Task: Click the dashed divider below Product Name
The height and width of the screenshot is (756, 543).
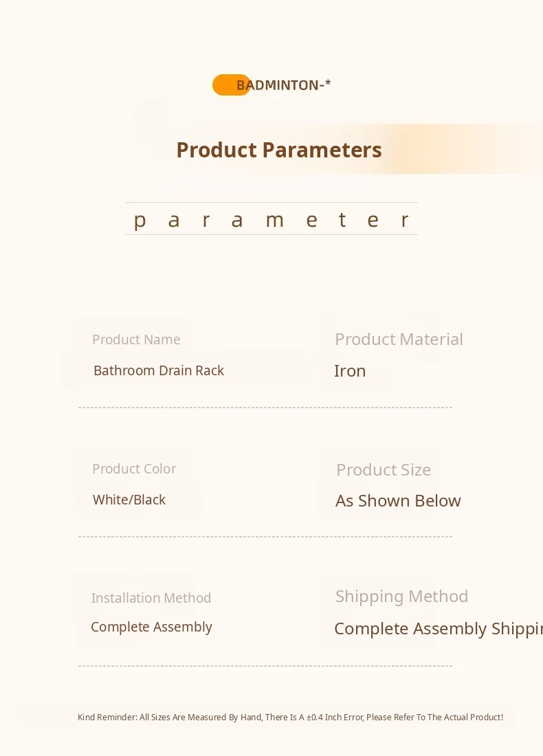Action: coord(265,408)
